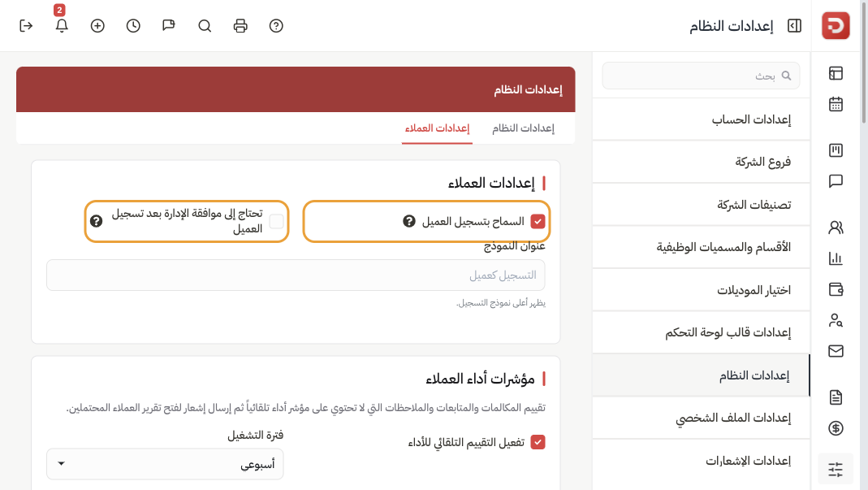The height and width of the screenshot is (490, 868).
Task: Open إعدادات الملف الشخصي menu item
Action: [x=701, y=418]
